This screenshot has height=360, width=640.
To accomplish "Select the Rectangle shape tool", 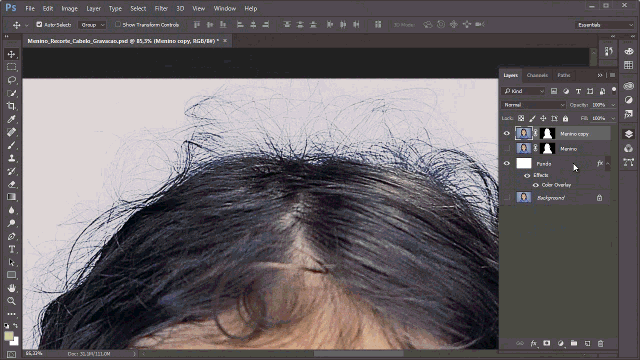I will tap(11, 275).
